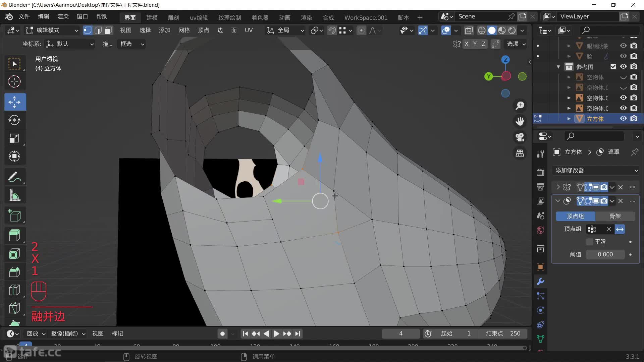The width and height of the screenshot is (644, 362).
Task: Switch to the 建模 workspace tab
Action: [152, 17]
